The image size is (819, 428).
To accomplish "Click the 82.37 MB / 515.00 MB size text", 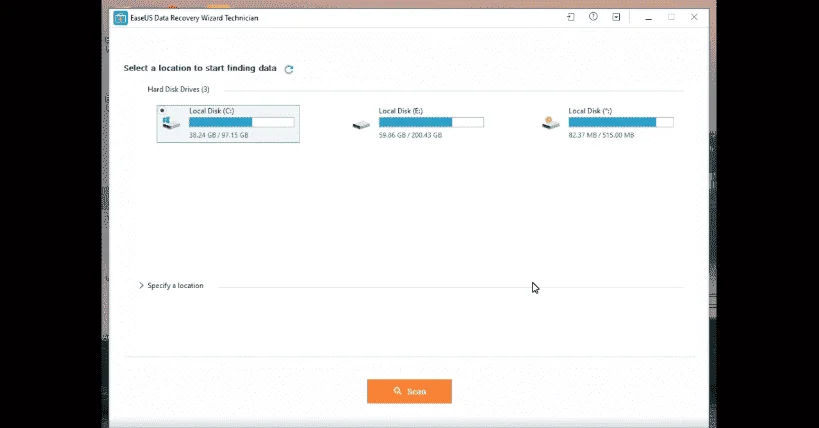I will coord(601,135).
